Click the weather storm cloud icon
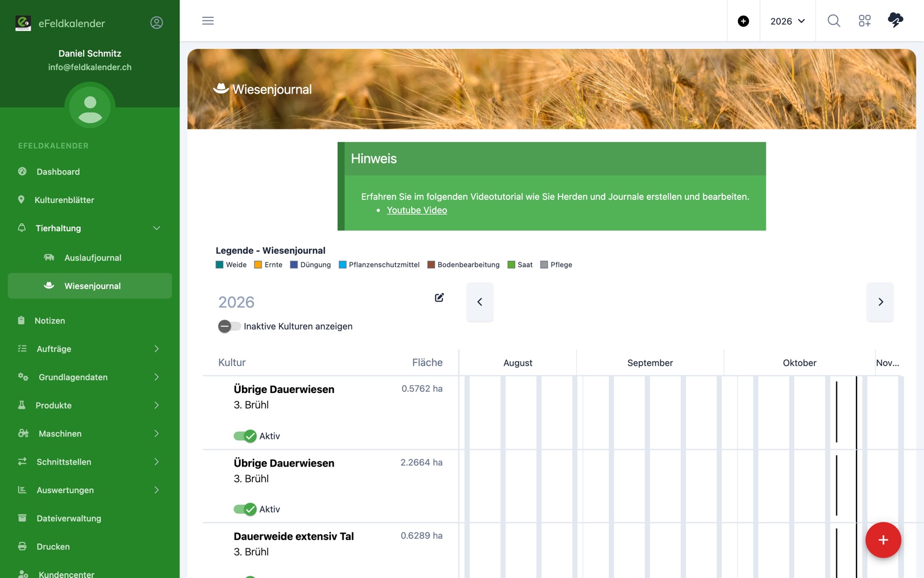924x578 pixels. point(895,20)
